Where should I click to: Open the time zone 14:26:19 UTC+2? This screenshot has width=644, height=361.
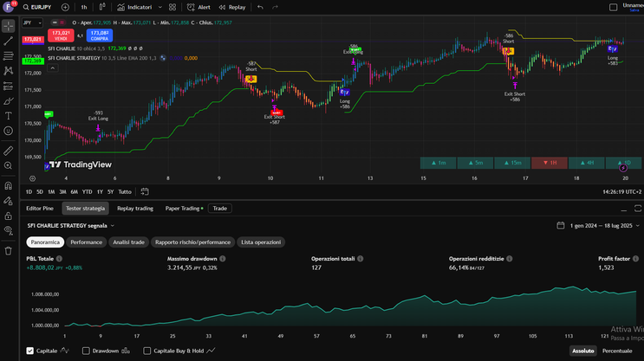pos(621,192)
